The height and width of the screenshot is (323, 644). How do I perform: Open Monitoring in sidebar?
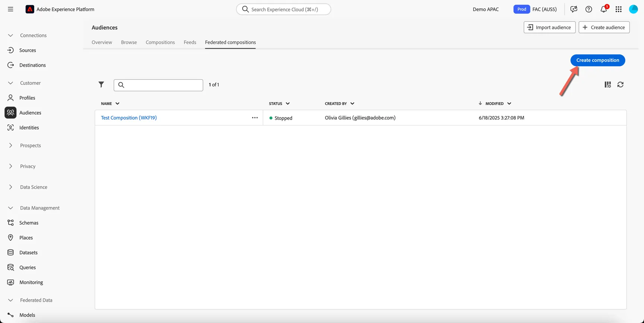(31, 282)
